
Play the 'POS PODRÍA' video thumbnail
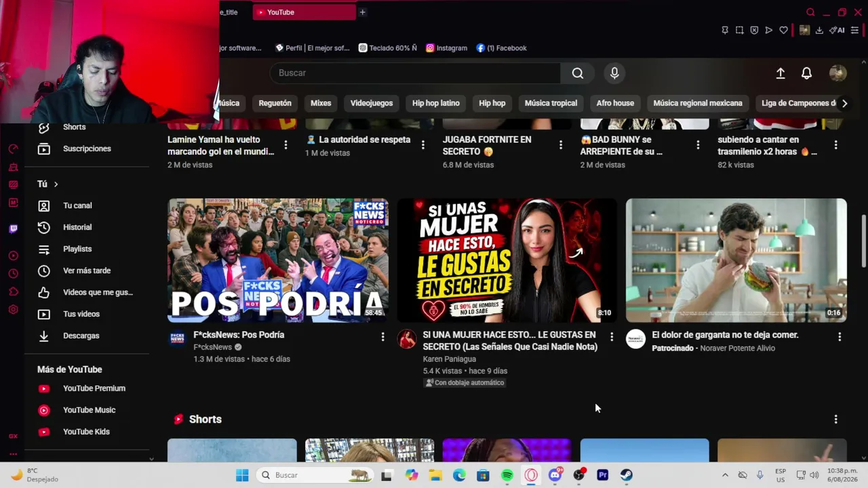[278, 260]
